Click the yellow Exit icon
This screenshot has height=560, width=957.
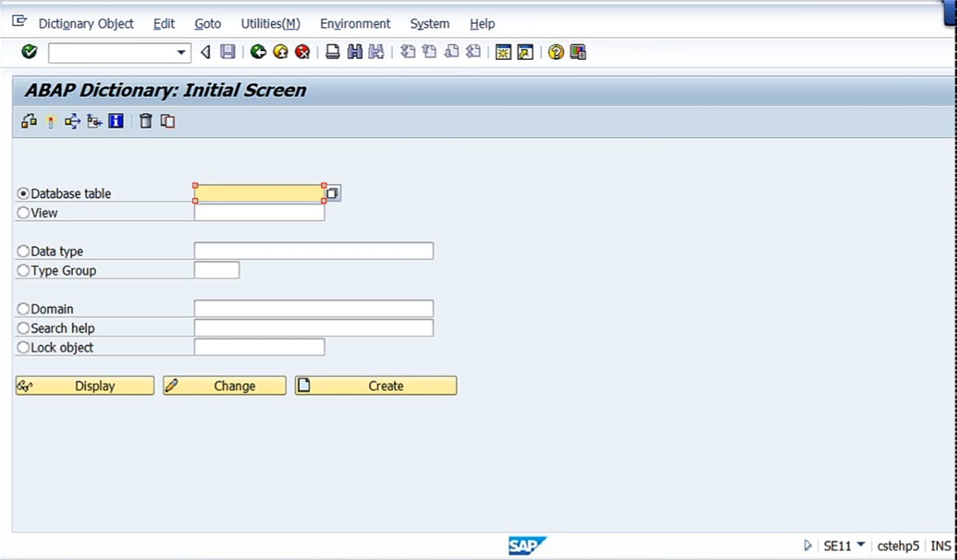click(280, 52)
